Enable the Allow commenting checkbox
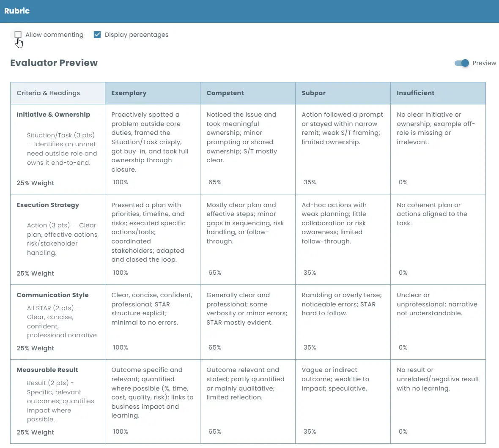The width and height of the screenshot is (499, 448). tap(18, 35)
